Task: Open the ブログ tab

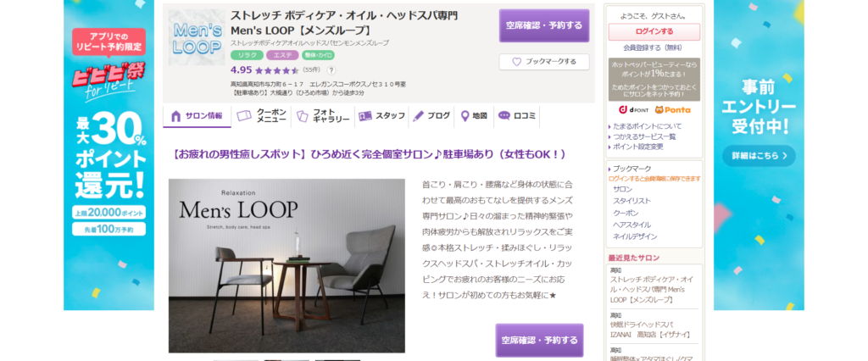Action: click(431, 116)
